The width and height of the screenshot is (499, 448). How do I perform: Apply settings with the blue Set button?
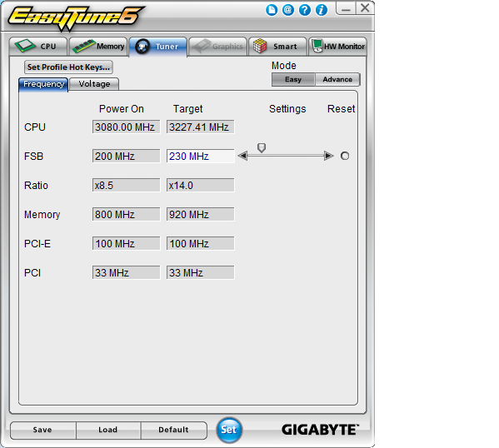[x=229, y=430]
